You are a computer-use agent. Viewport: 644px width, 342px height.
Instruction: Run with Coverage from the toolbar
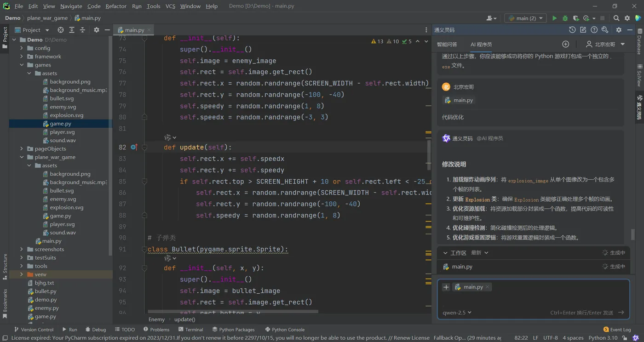[x=576, y=18]
